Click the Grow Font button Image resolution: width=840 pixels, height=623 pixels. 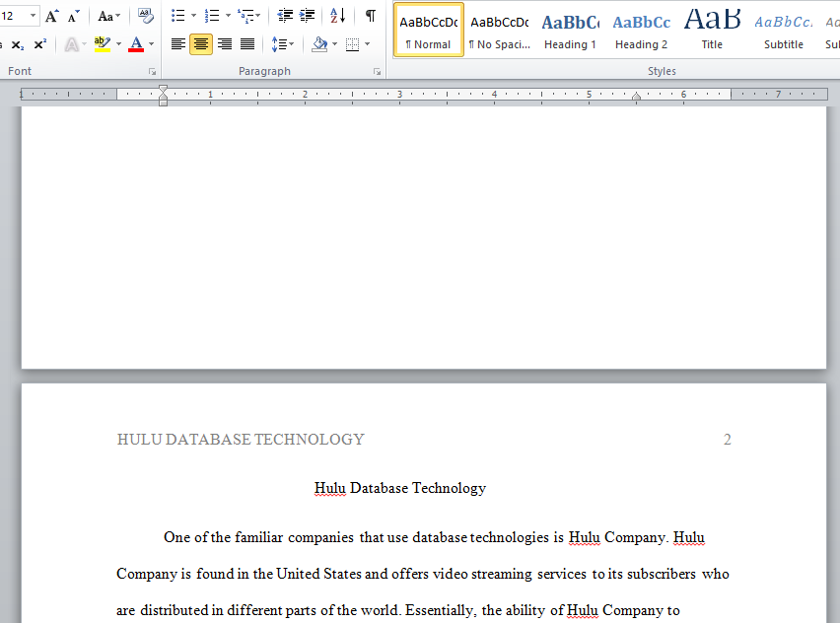click(x=52, y=16)
